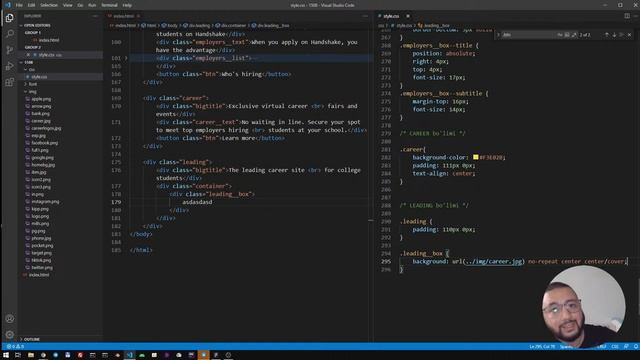Collapse the Open Editors section
The image size is (640, 360).
37,25
